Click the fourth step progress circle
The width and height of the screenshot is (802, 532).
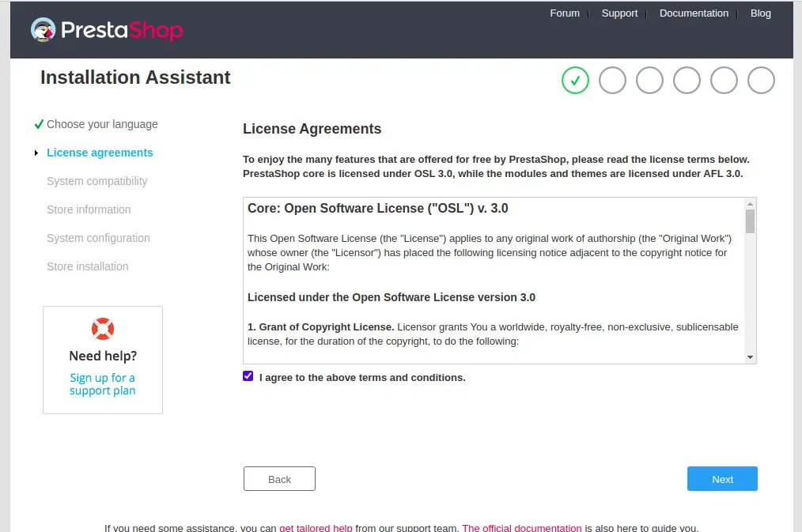[687, 80]
